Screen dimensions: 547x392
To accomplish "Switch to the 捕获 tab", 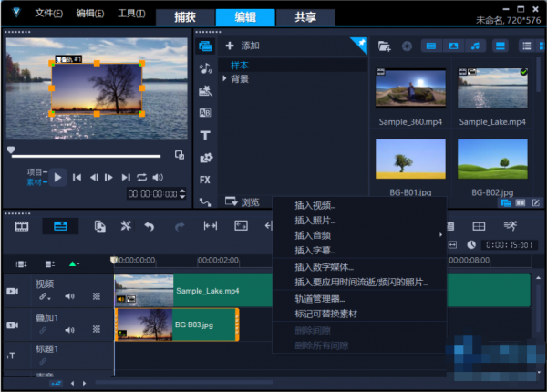I will coord(185,17).
